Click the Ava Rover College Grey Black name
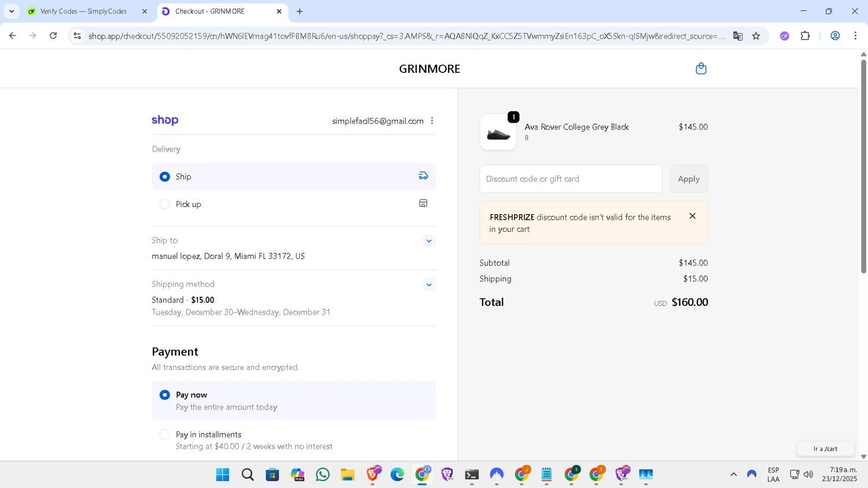The image size is (868, 488). pyautogui.click(x=576, y=127)
